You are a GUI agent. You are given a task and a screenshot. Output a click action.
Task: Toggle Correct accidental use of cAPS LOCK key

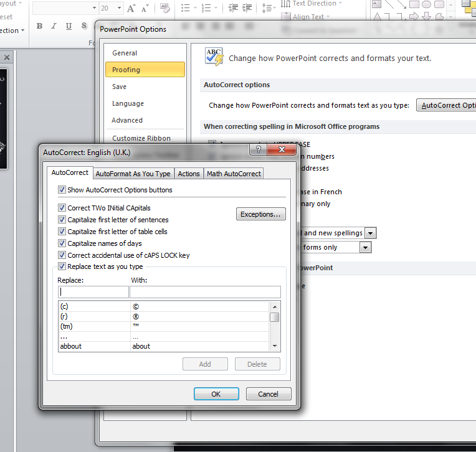coord(62,255)
